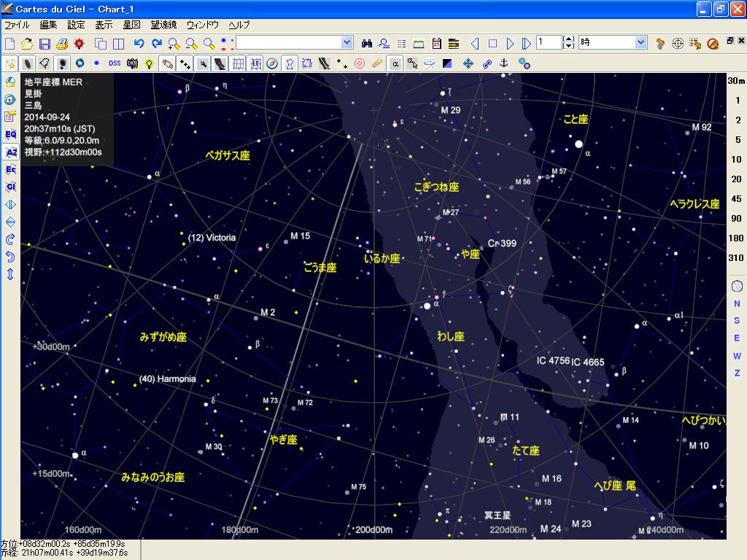
Task: Open the 設定 menu
Action: (x=76, y=25)
